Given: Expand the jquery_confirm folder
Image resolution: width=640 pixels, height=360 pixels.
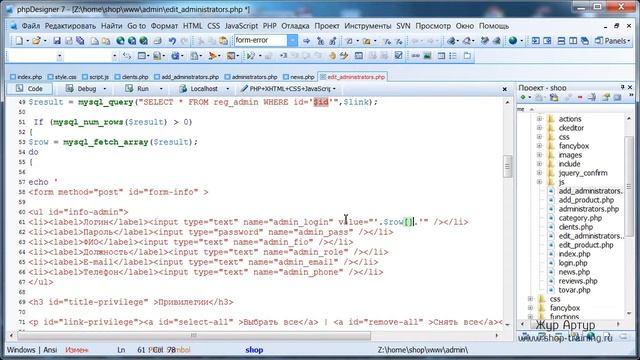Looking at the screenshot, I should [x=539, y=173].
